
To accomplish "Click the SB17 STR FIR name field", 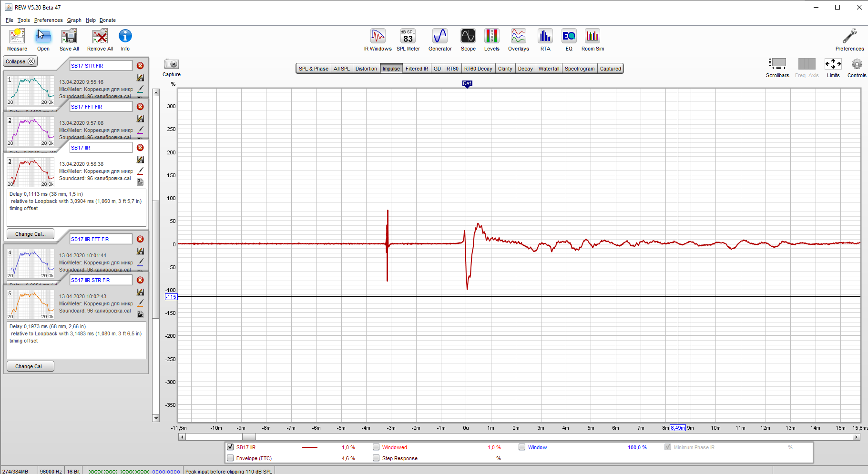I will 101,66.
